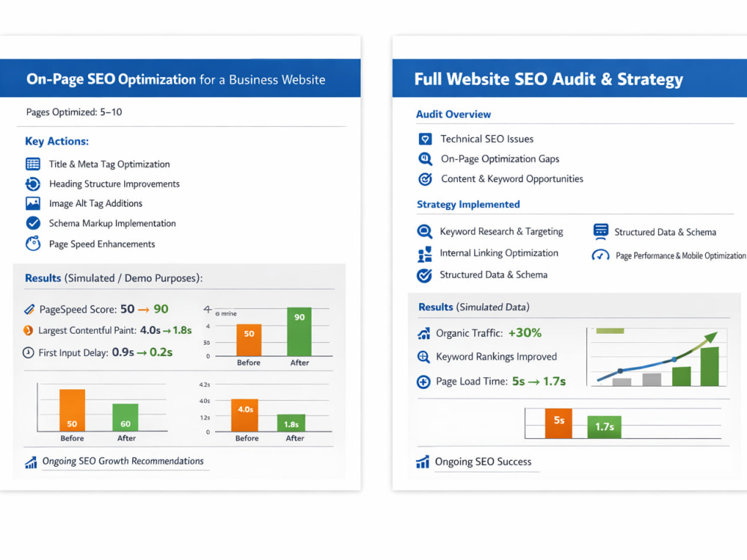Click the First Input Delay clock icon

click(x=28, y=352)
